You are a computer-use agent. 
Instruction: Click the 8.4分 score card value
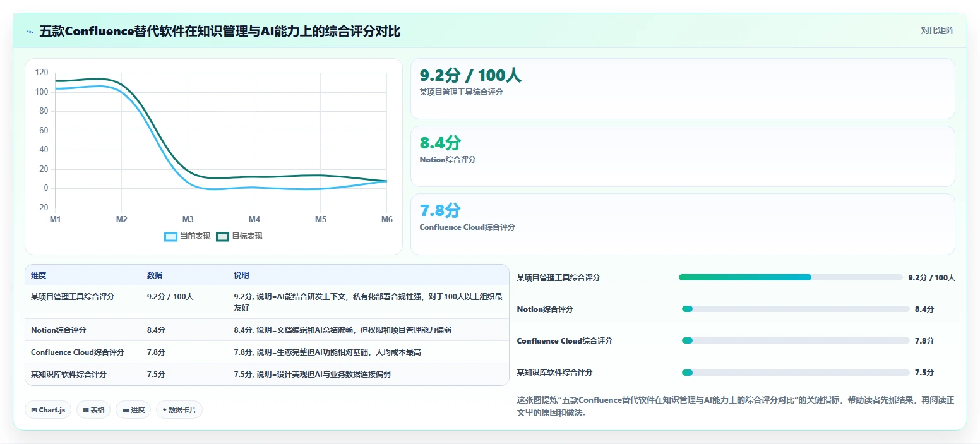pyautogui.click(x=440, y=143)
